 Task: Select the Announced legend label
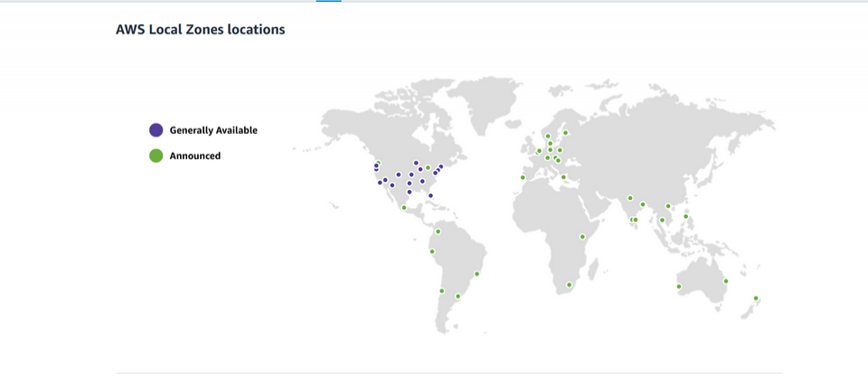(195, 156)
